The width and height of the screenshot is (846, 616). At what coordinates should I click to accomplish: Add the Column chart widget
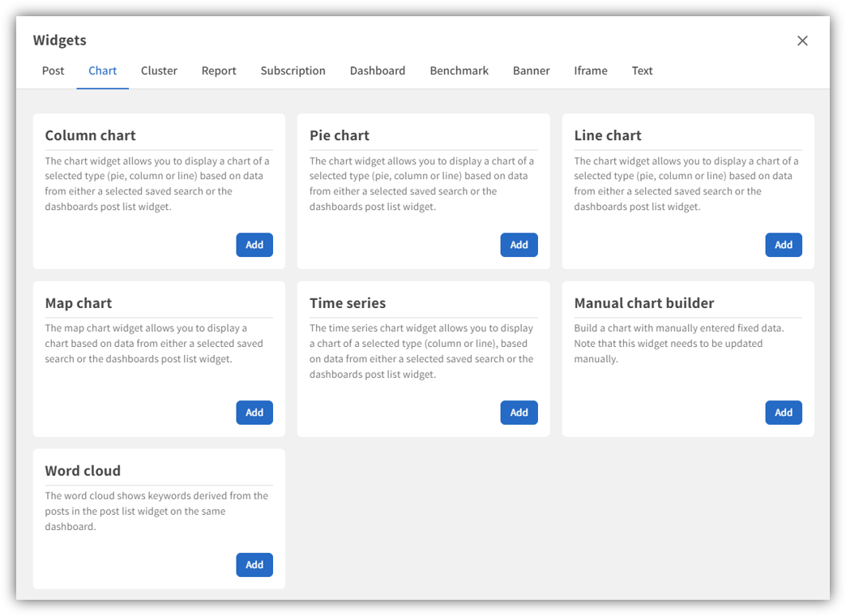pos(254,245)
